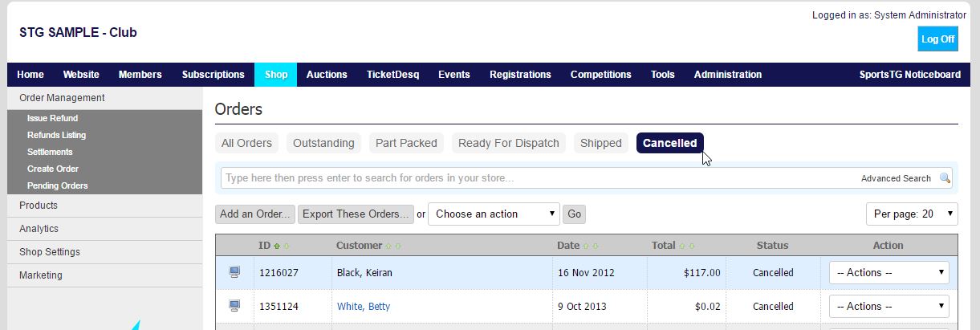
Task: Sort Customer column ascending arrow
Action: [x=388, y=246]
